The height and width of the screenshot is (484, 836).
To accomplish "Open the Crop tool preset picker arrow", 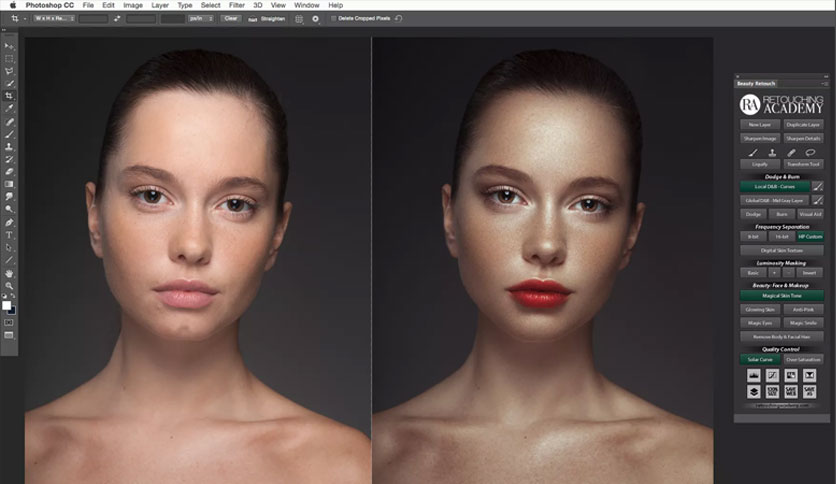I will [25, 19].
